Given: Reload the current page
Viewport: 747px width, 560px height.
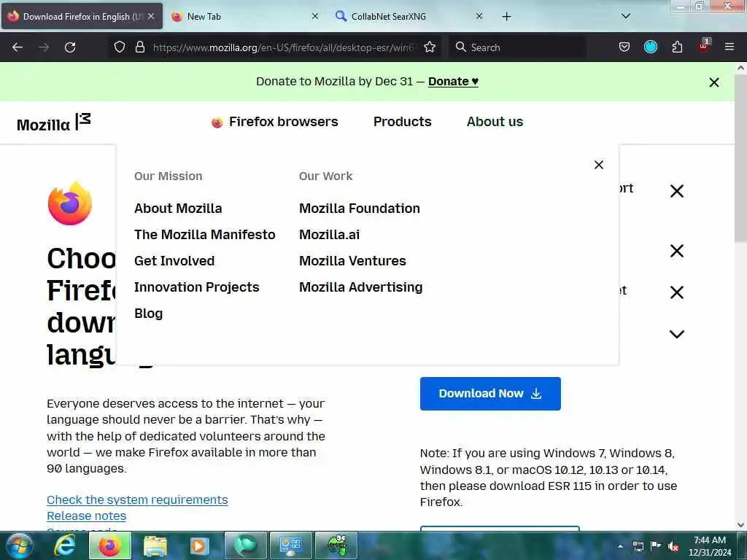Looking at the screenshot, I should 70,47.
